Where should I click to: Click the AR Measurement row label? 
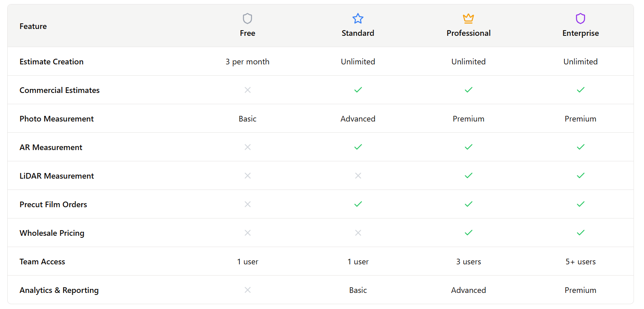[51, 147]
